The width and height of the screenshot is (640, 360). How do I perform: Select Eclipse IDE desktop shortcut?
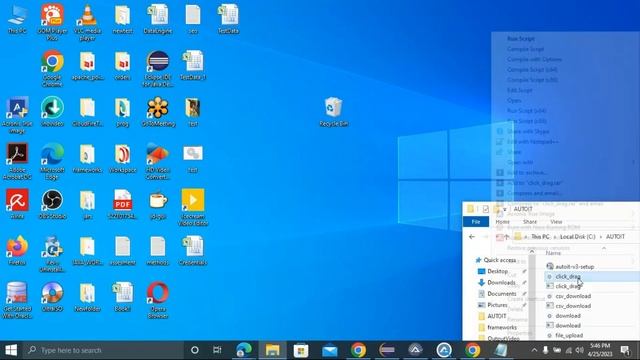coord(158,68)
